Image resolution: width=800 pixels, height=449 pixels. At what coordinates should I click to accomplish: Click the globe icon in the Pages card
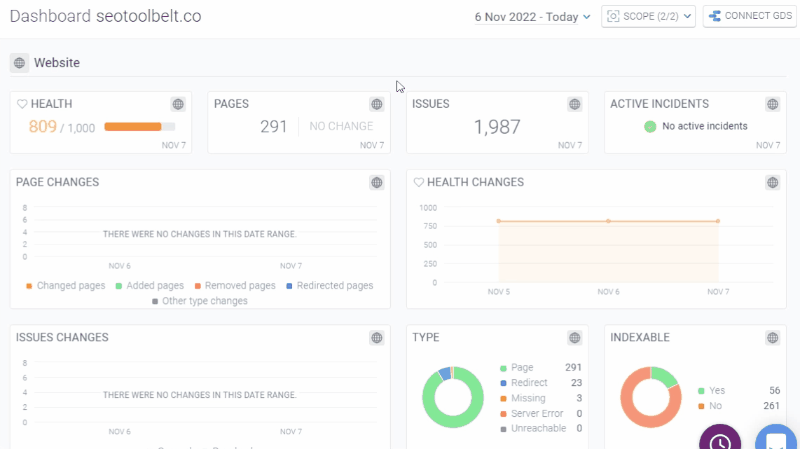pos(377,104)
